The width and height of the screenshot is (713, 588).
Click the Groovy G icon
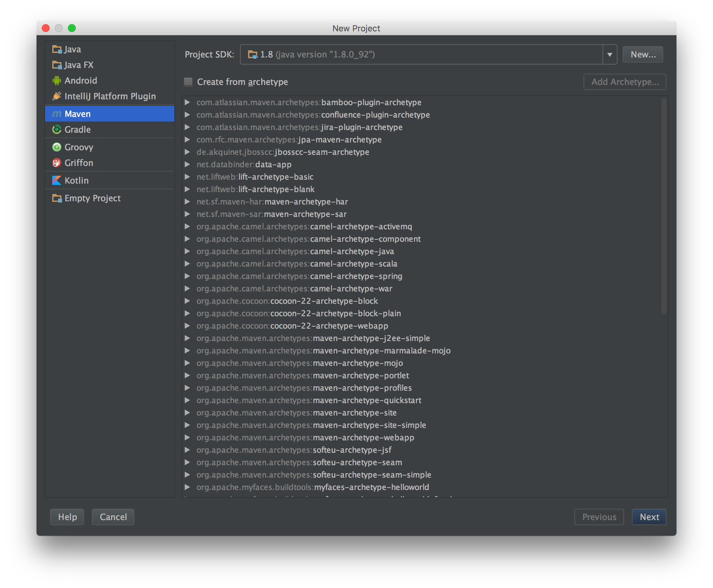(57, 147)
